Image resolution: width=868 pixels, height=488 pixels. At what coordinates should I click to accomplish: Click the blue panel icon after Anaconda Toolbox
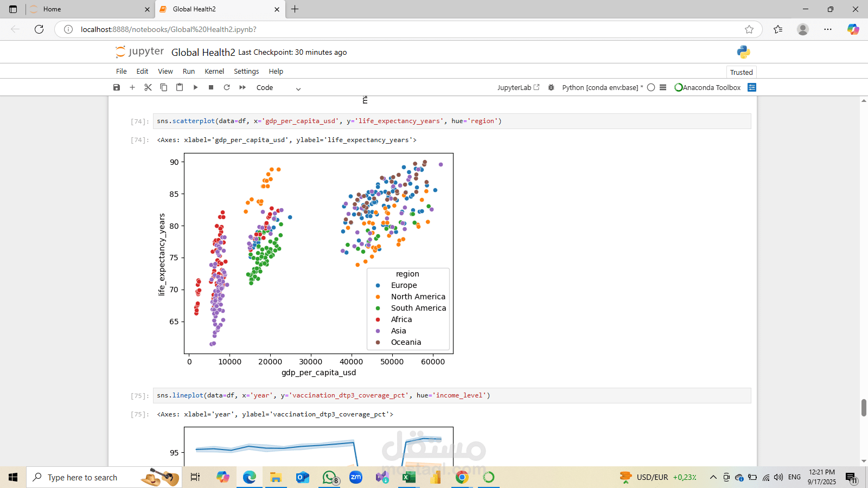[752, 87]
